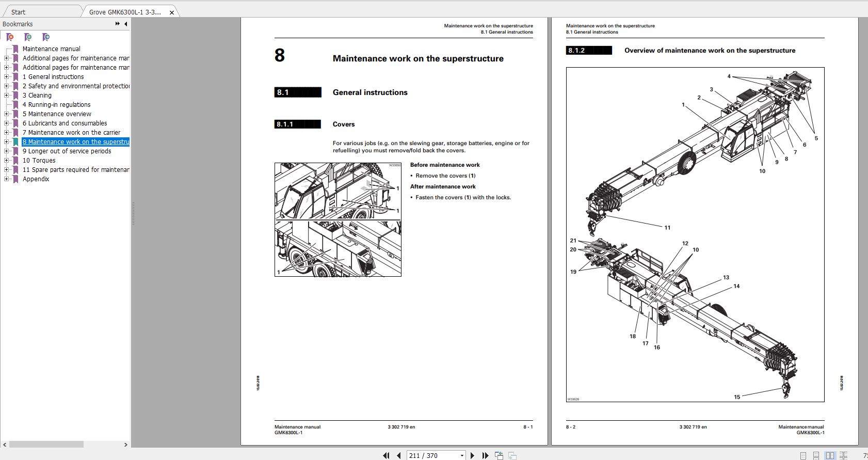This screenshot has height=460, width=868.
Task: Jump to the last page
Action: coord(485,455)
